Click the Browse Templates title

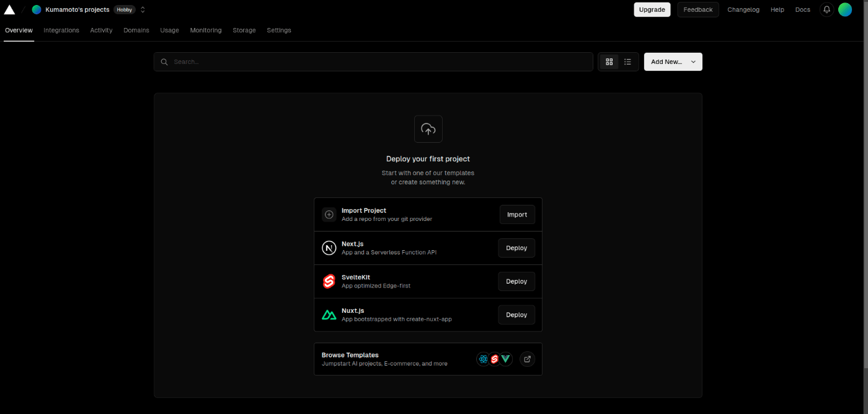pyautogui.click(x=350, y=355)
